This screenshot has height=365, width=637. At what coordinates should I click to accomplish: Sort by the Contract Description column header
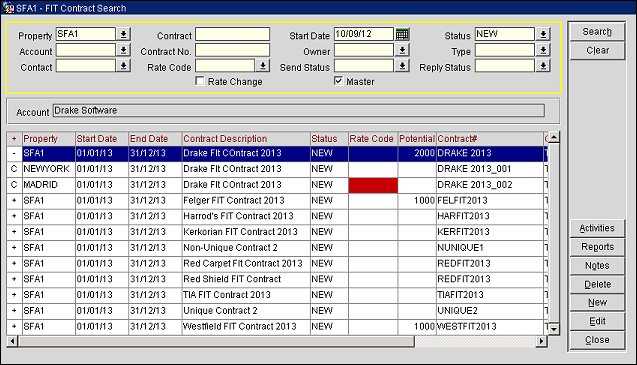(x=246, y=139)
